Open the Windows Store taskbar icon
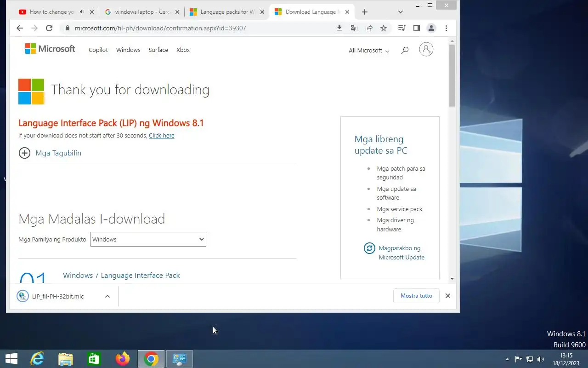 tap(94, 359)
